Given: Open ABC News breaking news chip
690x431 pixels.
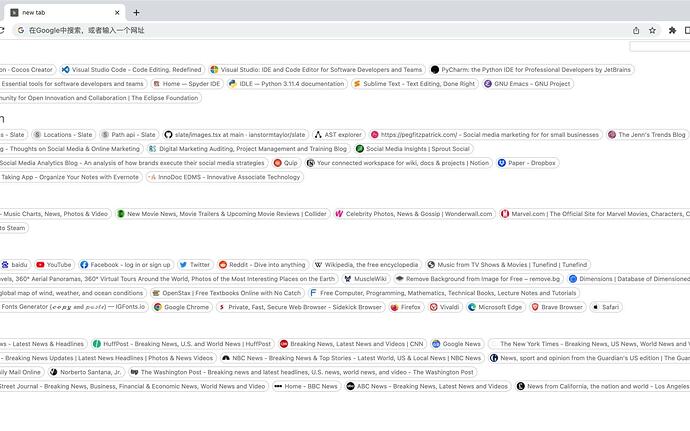Looking at the screenshot, I should tap(428, 387).
